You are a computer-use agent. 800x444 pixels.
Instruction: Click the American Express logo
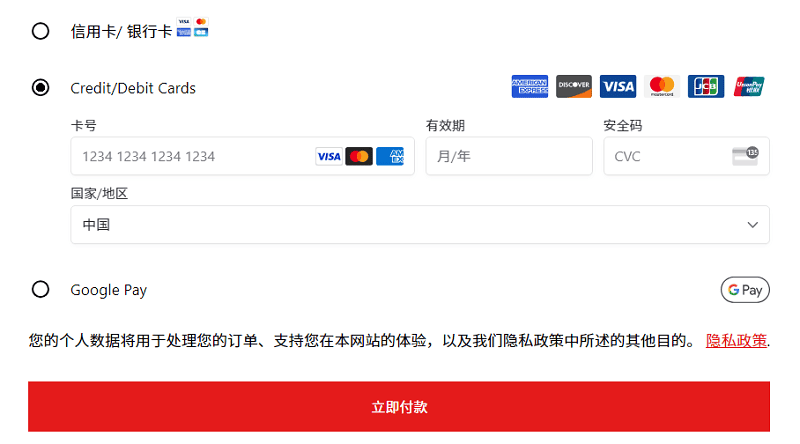[530, 86]
